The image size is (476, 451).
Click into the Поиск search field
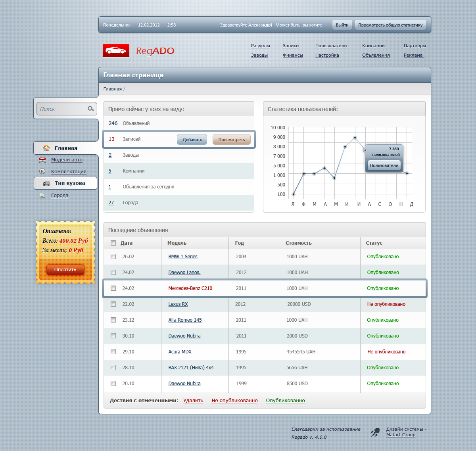(61, 109)
